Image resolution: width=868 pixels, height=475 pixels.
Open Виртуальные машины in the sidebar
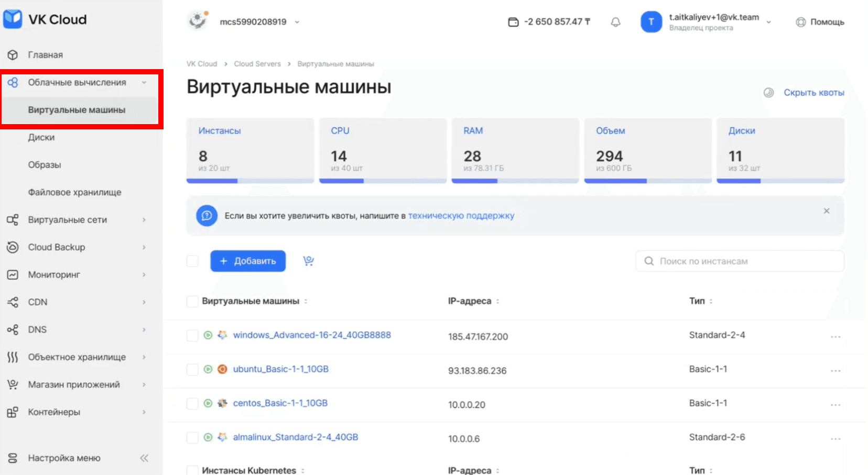pos(77,110)
